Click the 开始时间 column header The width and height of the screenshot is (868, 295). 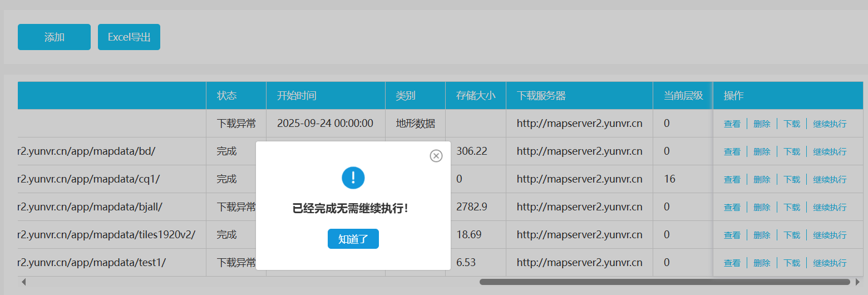[x=297, y=96]
